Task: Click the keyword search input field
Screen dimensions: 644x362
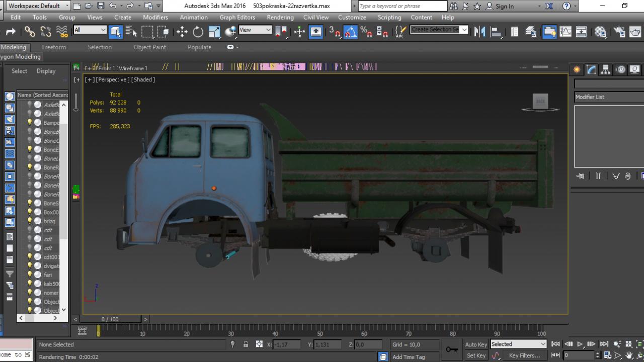Action: [402, 6]
